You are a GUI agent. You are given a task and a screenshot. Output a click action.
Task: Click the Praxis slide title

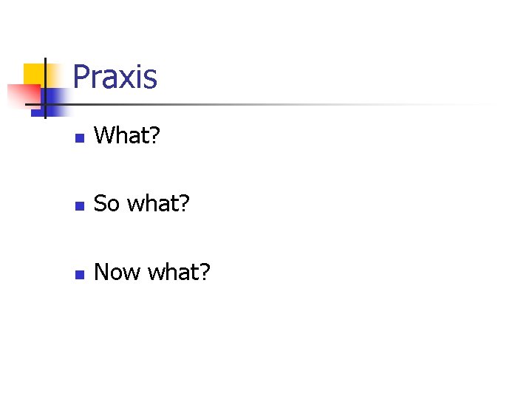[x=115, y=77]
